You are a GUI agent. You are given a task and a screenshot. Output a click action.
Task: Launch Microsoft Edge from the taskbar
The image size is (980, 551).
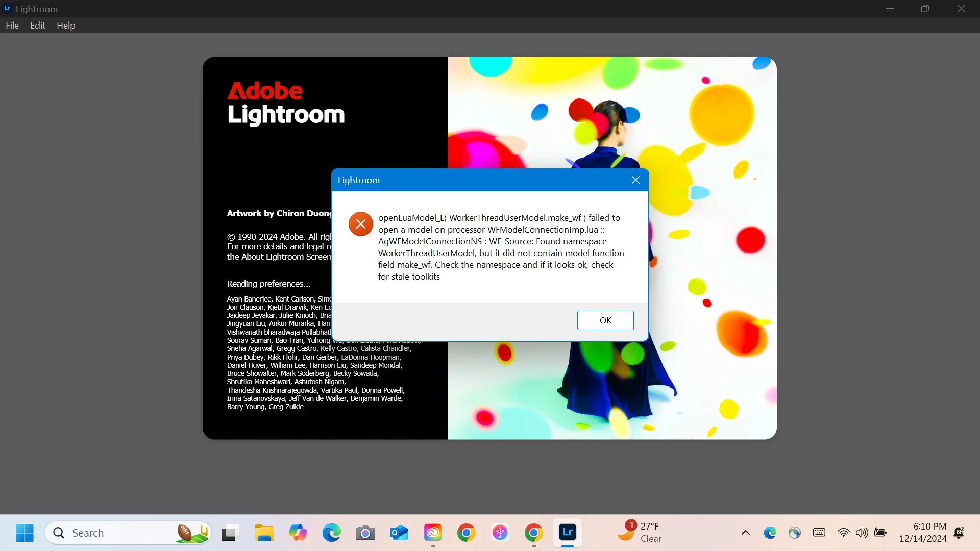331,533
